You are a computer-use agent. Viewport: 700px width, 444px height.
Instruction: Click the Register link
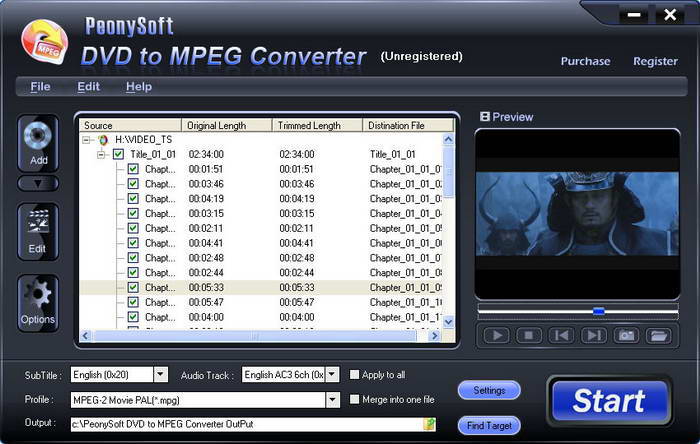click(x=655, y=61)
